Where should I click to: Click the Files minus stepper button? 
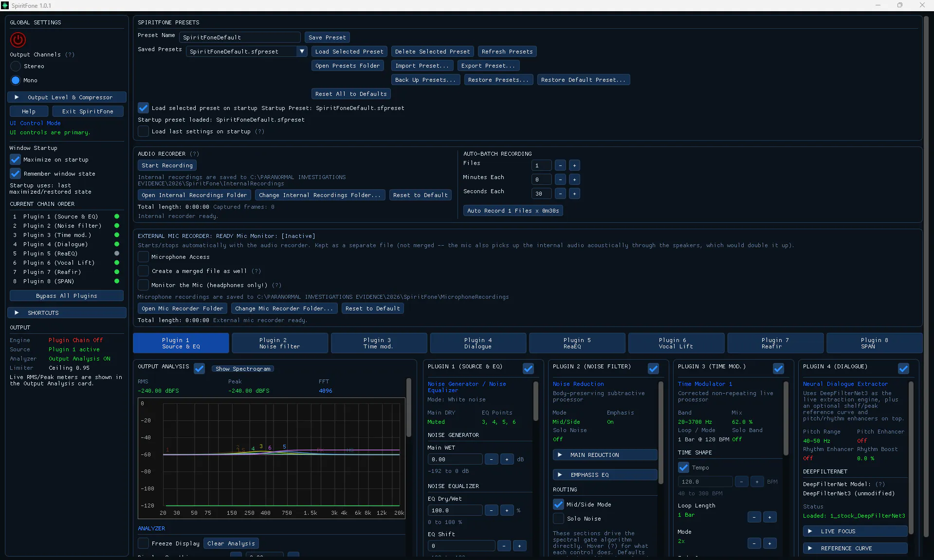tap(560, 165)
